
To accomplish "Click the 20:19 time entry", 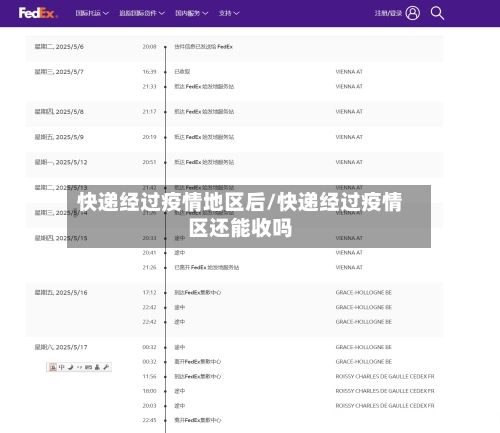I will point(149,137).
